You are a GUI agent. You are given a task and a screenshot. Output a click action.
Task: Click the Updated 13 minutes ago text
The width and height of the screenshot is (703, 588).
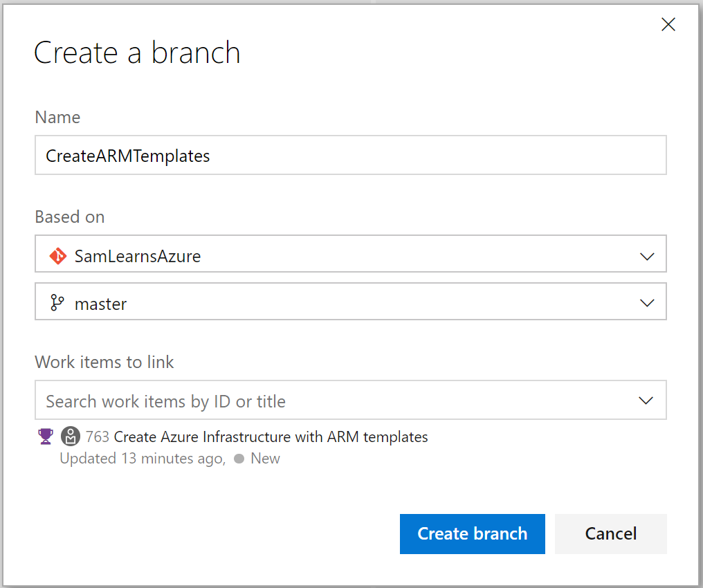[x=142, y=459]
